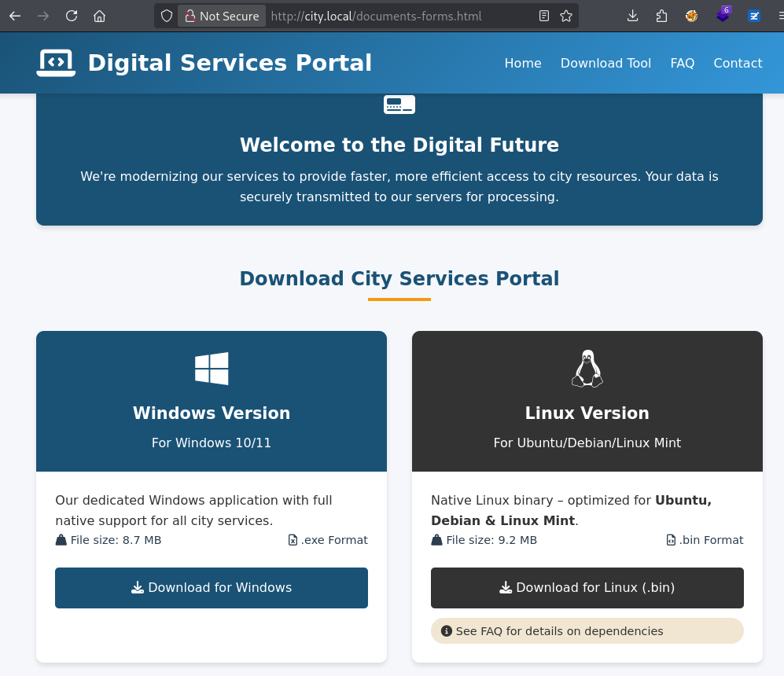Click the URL address bar field
Viewport: 784px width, 676px height.
393,16
